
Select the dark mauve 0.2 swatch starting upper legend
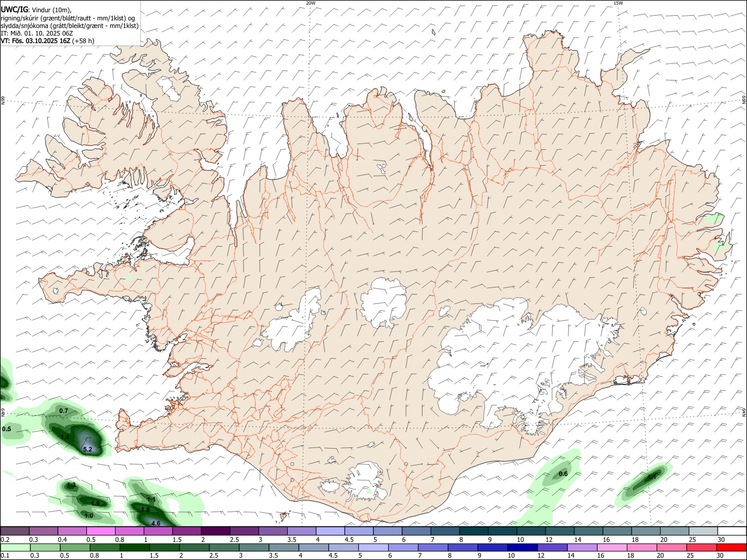15,531
